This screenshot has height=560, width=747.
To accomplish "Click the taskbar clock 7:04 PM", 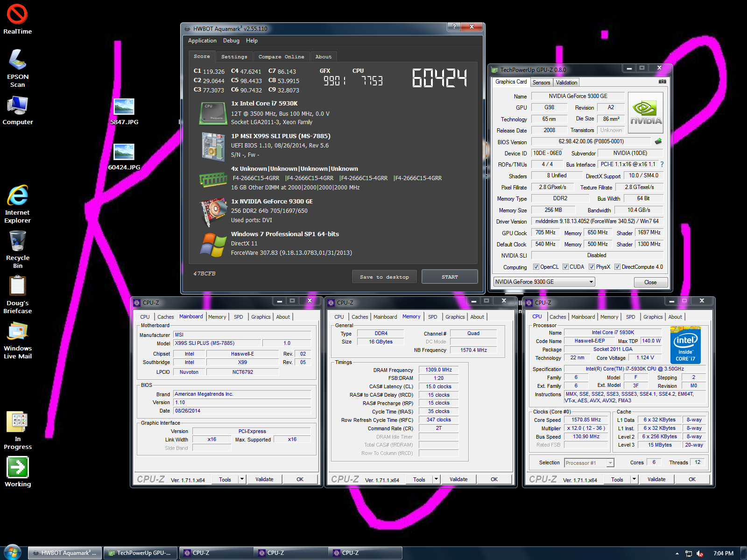I will click(x=723, y=553).
